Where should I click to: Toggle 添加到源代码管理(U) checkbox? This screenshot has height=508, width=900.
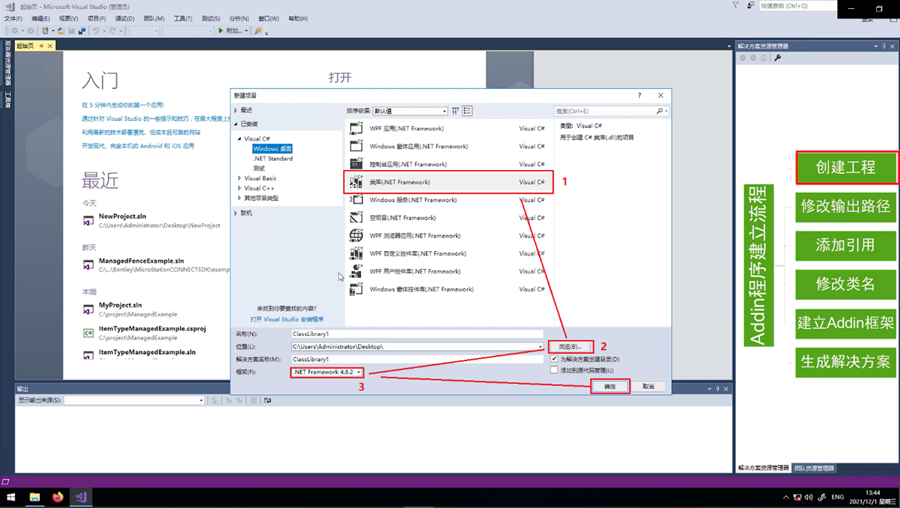tap(554, 370)
